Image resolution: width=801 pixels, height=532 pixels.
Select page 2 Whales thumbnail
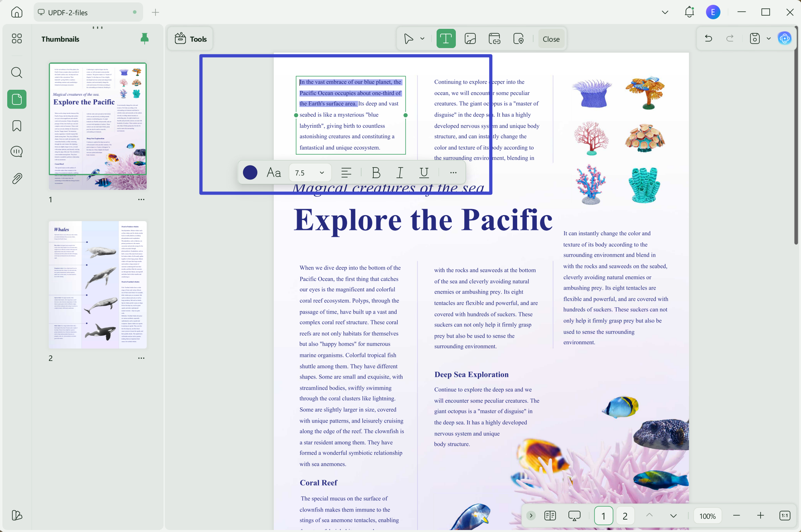[98, 284]
